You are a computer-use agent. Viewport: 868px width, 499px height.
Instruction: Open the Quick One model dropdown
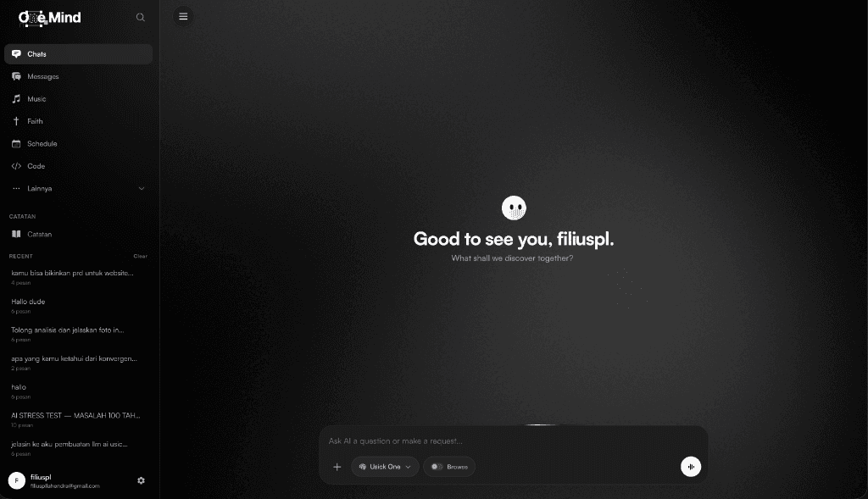pyautogui.click(x=385, y=467)
